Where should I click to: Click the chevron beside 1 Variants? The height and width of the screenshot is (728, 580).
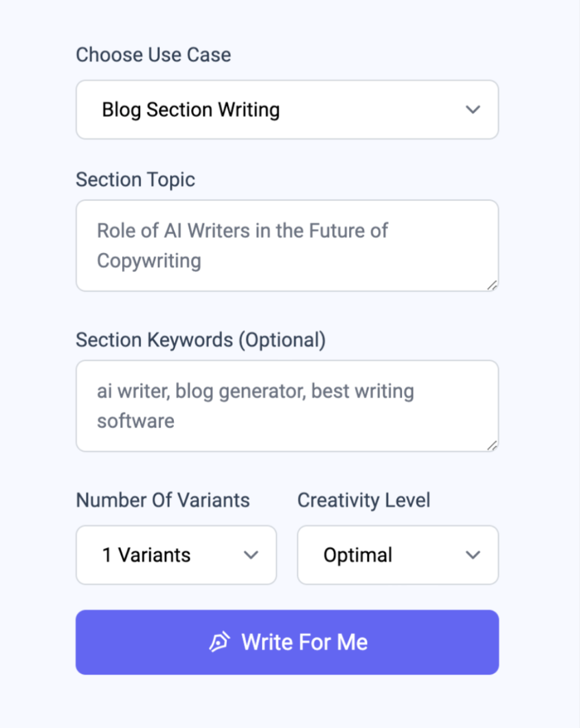click(x=252, y=555)
